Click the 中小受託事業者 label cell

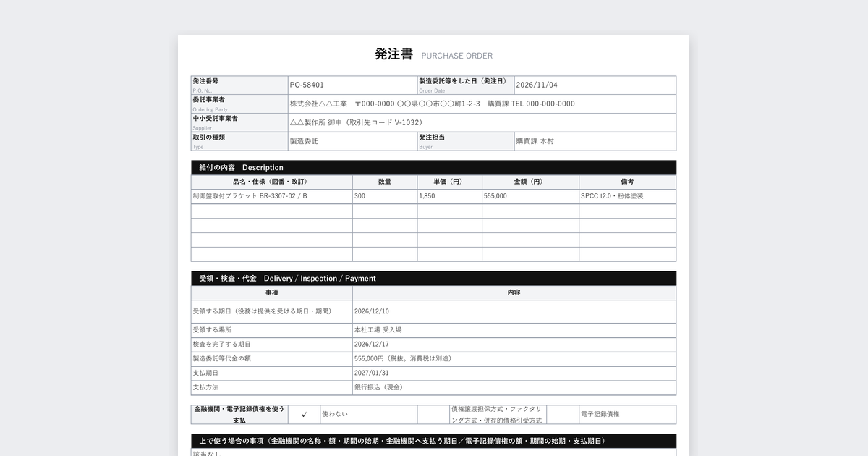tap(239, 122)
